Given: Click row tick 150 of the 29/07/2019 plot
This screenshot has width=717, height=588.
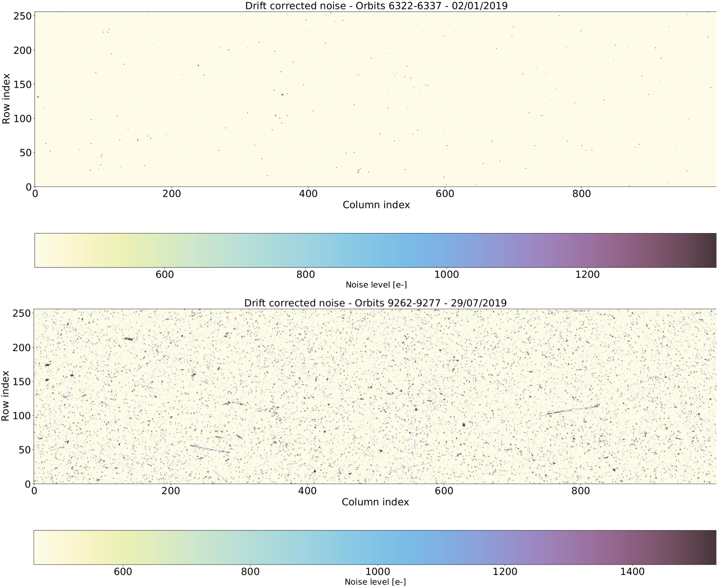Looking at the screenshot, I should click(22, 382).
